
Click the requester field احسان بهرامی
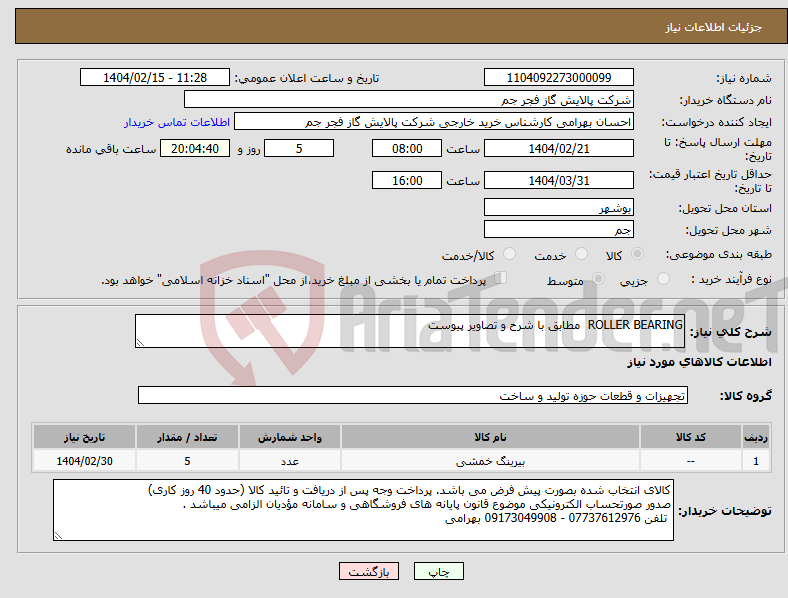click(x=434, y=122)
